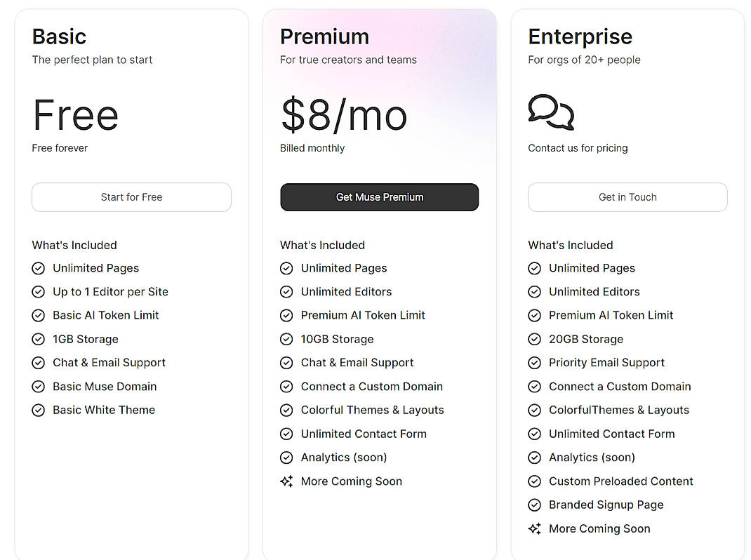The height and width of the screenshot is (560, 751).
Task: Toggle the check next to 1GB Storage
Action: coord(38,339)
